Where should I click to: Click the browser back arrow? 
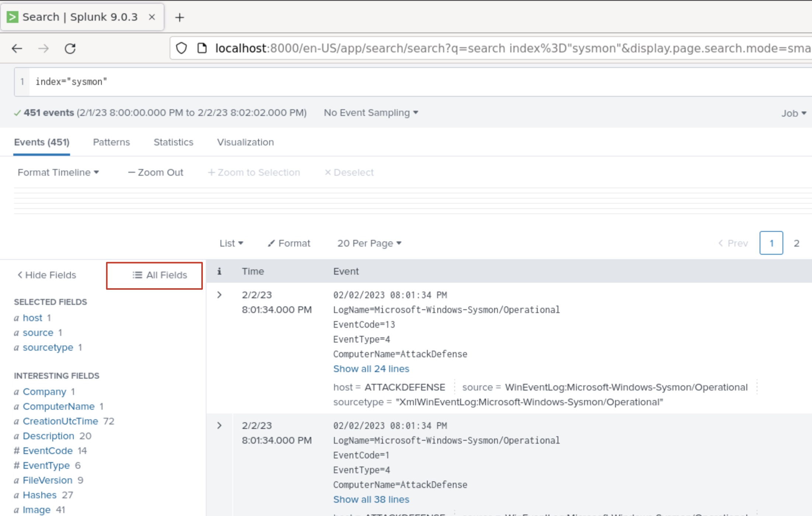(17, 48)
